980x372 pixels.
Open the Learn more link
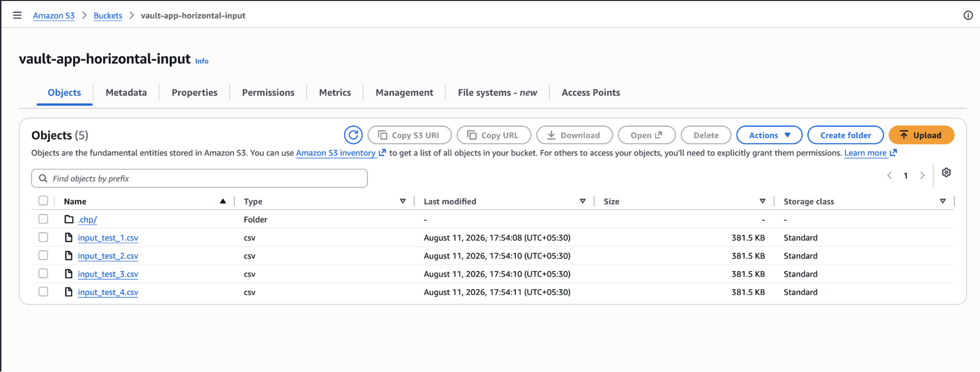[x=865, y=153]
